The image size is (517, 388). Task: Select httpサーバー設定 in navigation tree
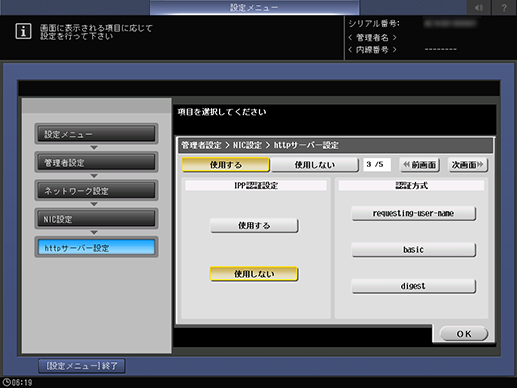(x=96, y=247)
